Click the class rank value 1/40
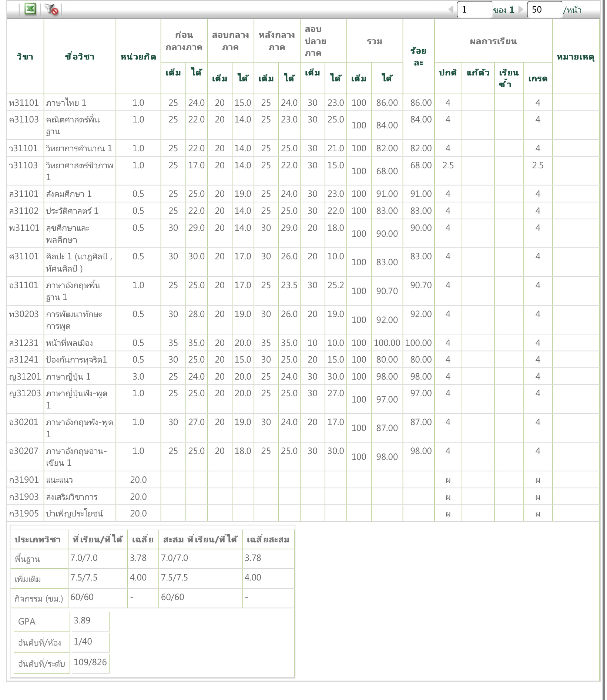The image size is (607, 700). [83, 642]
